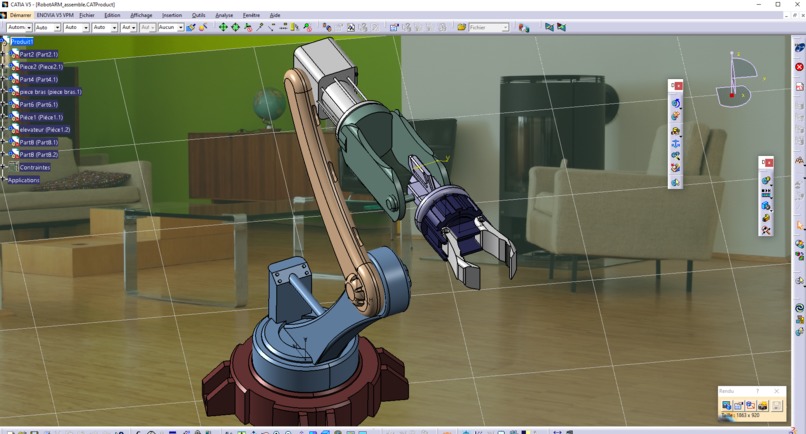Click the yellow folder catalog icon

pos(461,27)
